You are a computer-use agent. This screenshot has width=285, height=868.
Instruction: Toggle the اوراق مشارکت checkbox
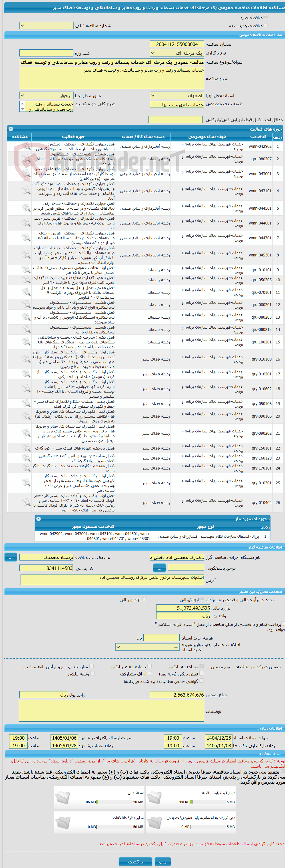149,673
